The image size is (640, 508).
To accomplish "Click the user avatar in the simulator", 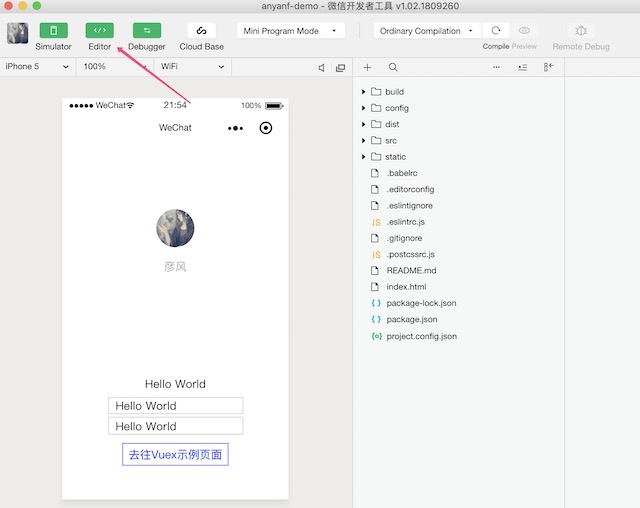I will click(x=175, y=228).
